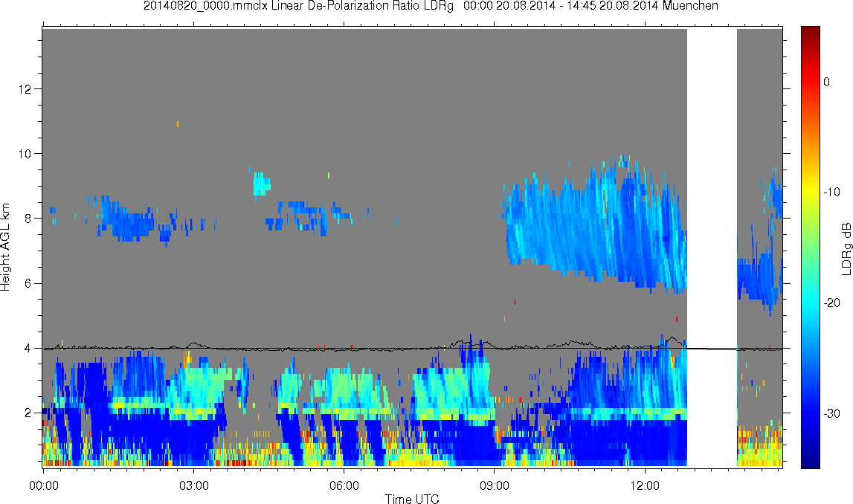Click the '00:00' time tick label
853x504 pixels.
click(x=43, y=485)
